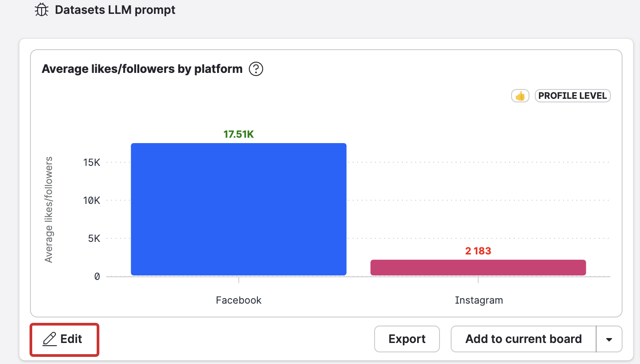Click the 2 183 value label
640x364 pixels.
point(478,251)
